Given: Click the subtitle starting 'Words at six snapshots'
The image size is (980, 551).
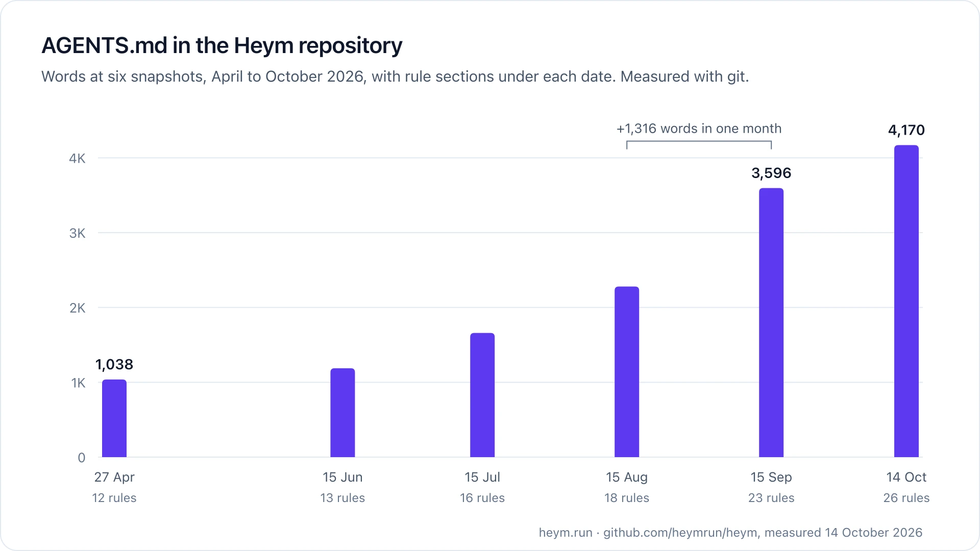Looking at the screenshot, I should 395,77.
